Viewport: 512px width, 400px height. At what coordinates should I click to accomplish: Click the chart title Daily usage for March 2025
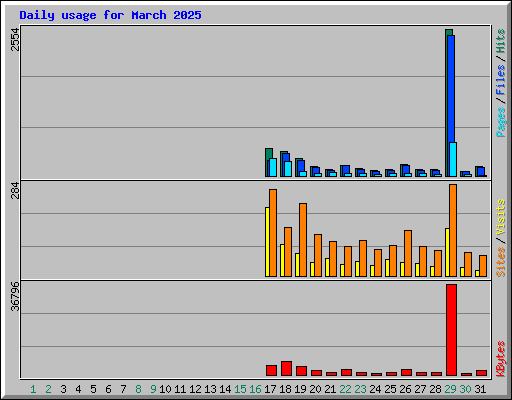tap(110, 15)
